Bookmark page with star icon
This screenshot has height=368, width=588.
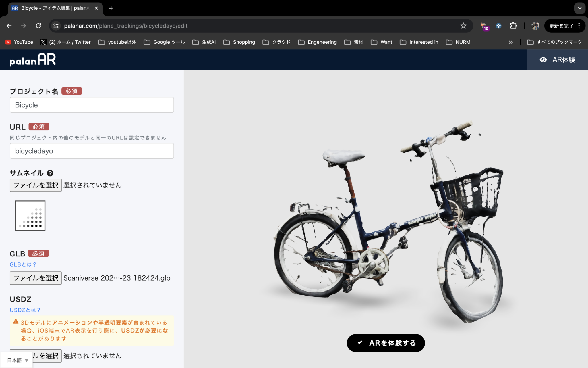pos(463,26)
